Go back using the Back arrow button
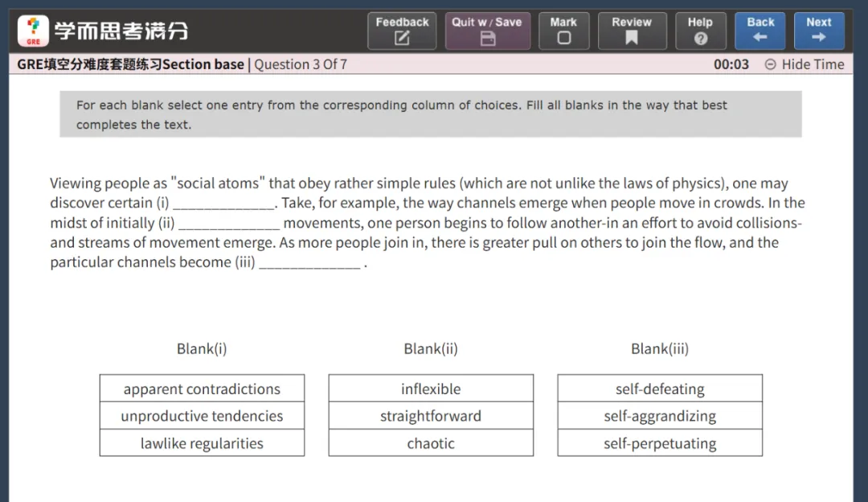 [x=760, y=31]
